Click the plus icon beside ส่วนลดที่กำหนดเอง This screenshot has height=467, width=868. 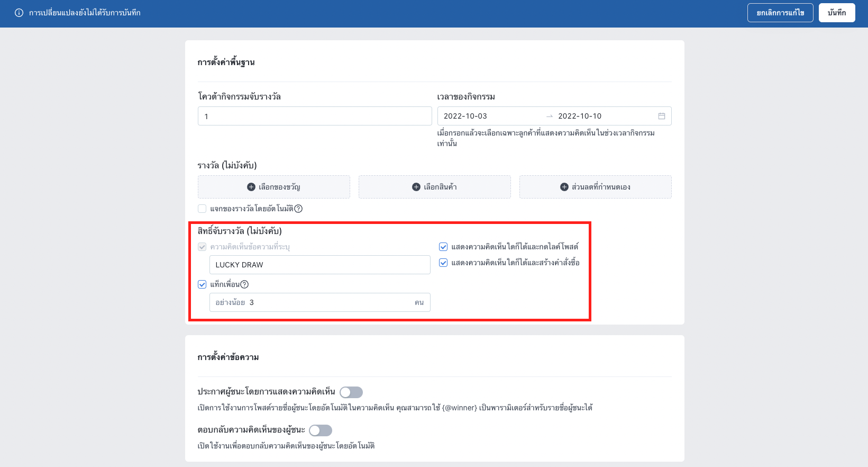[x=564, y=187]
